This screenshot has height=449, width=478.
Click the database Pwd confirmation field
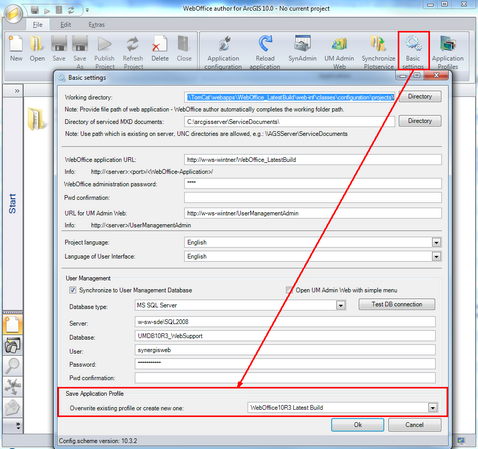pos(285,378)
